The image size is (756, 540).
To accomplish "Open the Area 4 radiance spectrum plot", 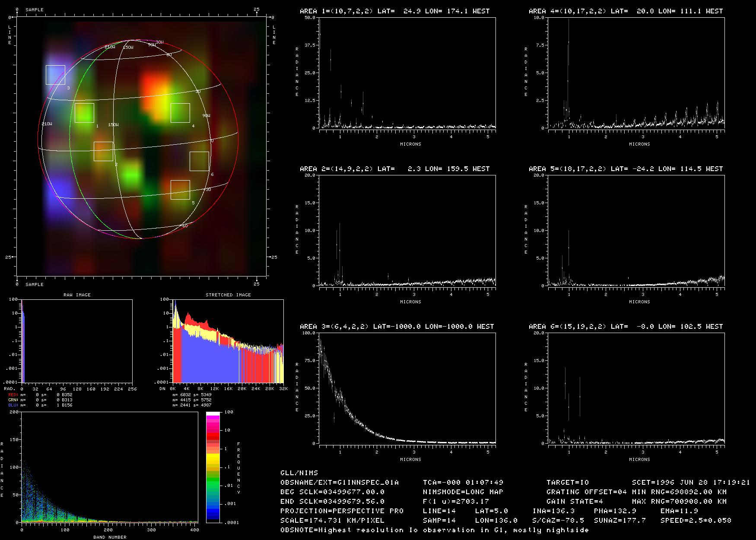I will [x=636, y=73].
